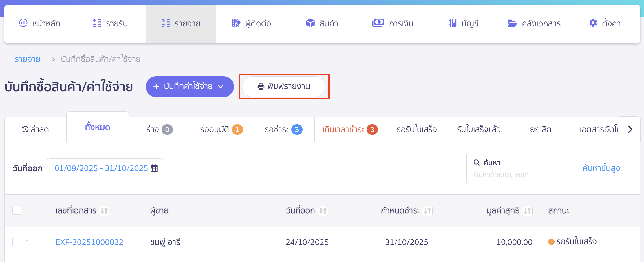The width and height of the screenshot is (644, 262).
Task: Click the right chevron to reveal more tabs
Action: click(x=630, y=129)
